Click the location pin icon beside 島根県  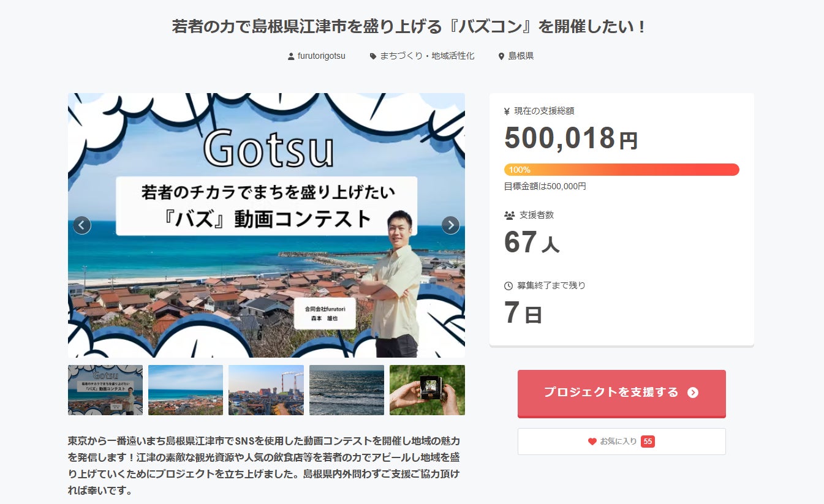tap(501, 56)
